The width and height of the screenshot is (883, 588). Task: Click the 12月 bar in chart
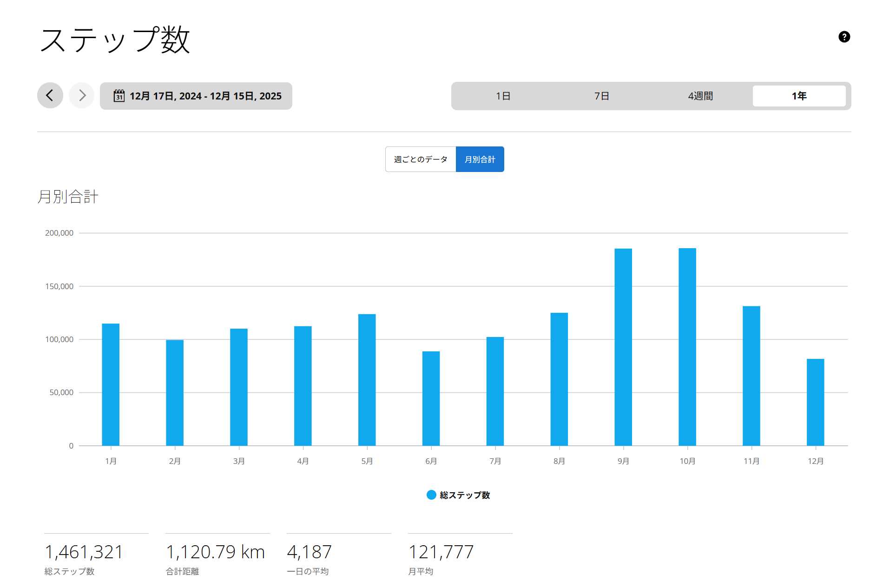click(815, 402)
